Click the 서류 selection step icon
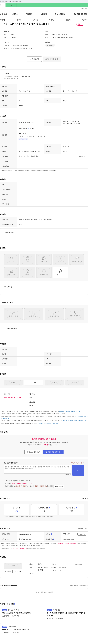 point(13,383)
